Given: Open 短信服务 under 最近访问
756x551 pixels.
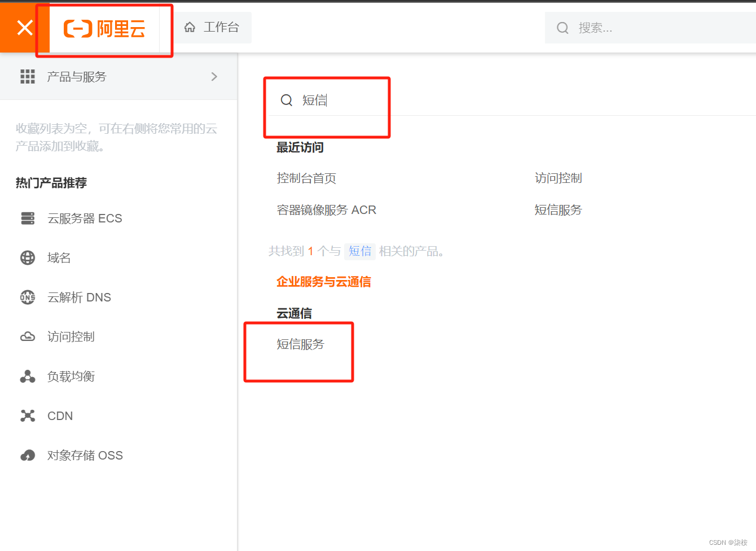Looking at the screenshot, I should click(559, 210).
